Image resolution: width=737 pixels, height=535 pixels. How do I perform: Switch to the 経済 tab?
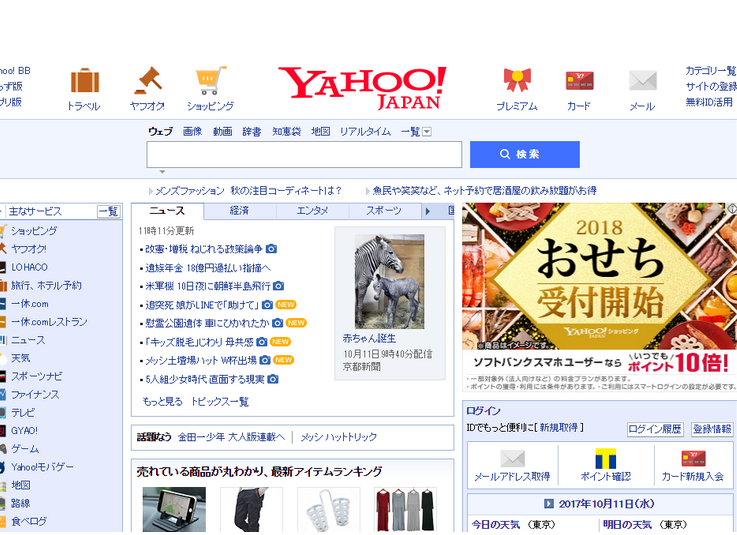point(239,211)
